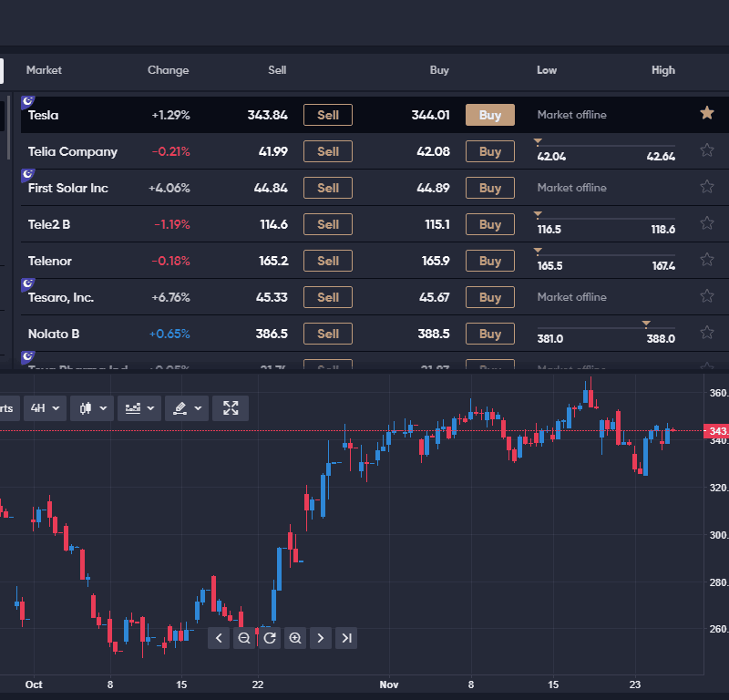The image size is (729, 700).
Task: Buy Telia Company shares
Action: (x=490, y=151)
